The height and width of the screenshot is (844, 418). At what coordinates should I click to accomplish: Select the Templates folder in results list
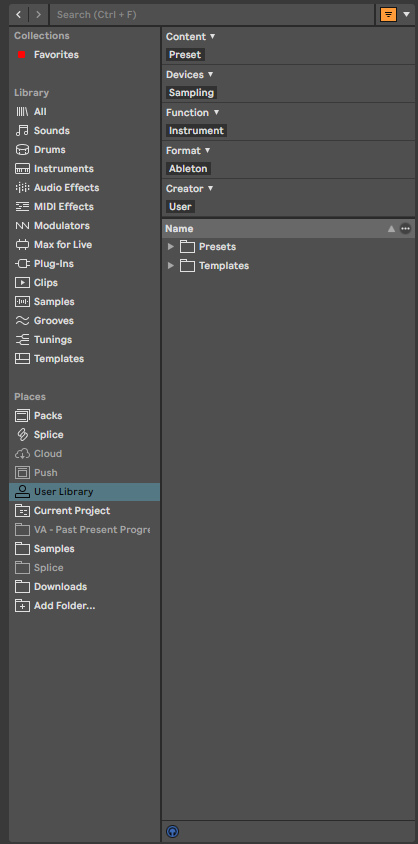(288, 266)
